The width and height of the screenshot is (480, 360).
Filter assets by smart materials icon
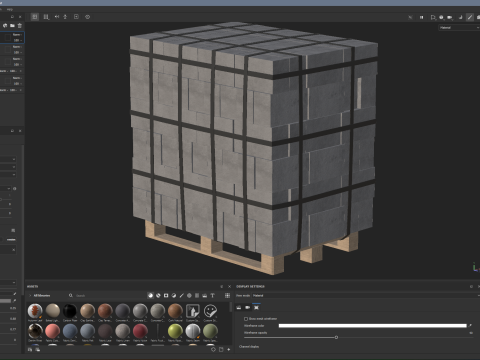tap(158, 295)
